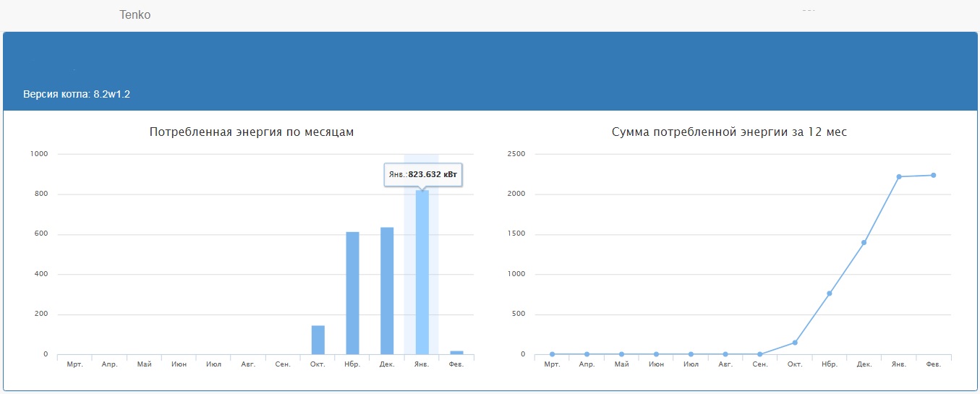Click the 'Янв.' axis label in bar chart
This screenshot has height=394, width=980.
422,364
